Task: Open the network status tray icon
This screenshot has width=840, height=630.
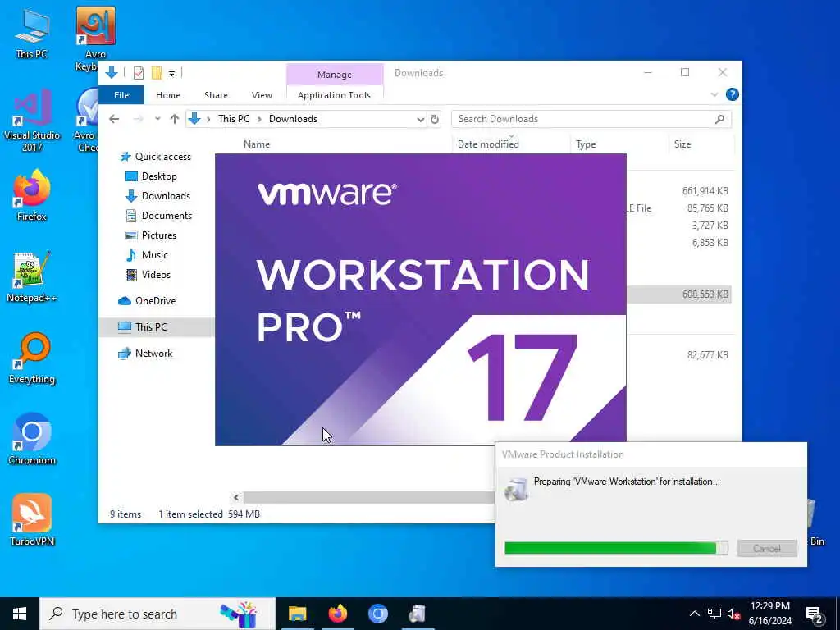Action: (714, 614)
